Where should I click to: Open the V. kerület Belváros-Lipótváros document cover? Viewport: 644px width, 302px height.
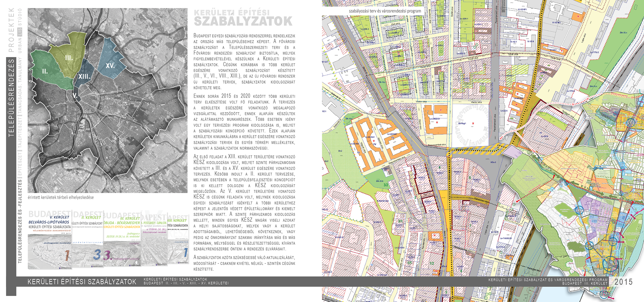coord(50,240)
